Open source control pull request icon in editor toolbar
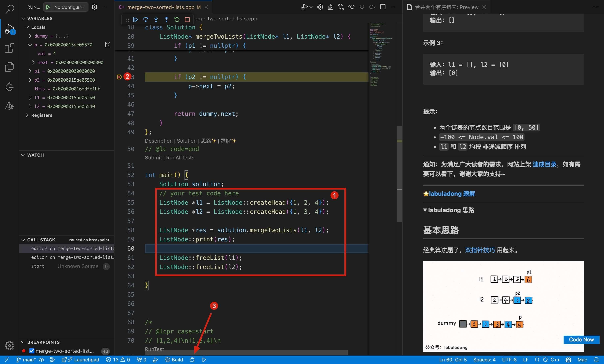The image size is (604, 364). 341,7
